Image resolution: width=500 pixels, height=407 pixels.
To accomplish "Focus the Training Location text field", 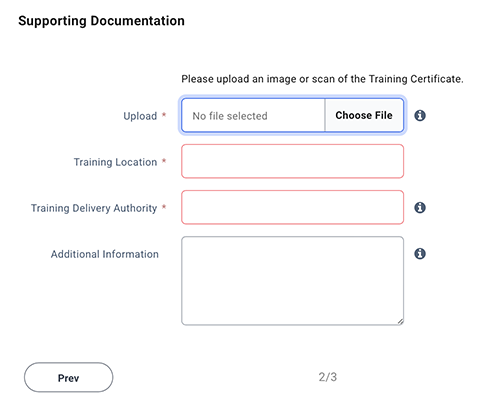I will (x=293, y=161).
